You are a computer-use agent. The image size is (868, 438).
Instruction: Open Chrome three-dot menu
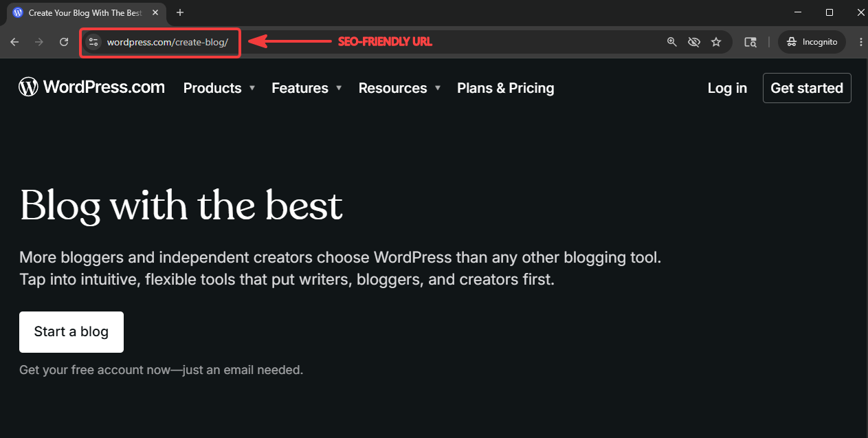click(x=860, y=42)
